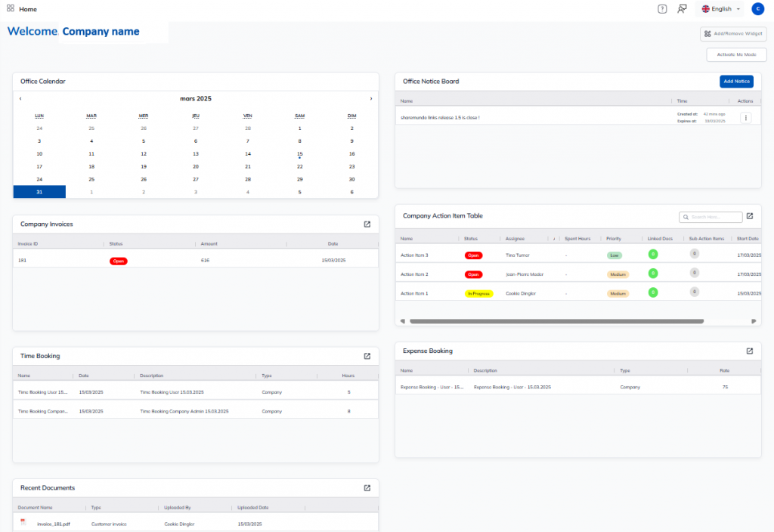This screenshot has height=532, width=774.
Task: Toggle Activate Me Mode
Action: [x=736, y=55]
